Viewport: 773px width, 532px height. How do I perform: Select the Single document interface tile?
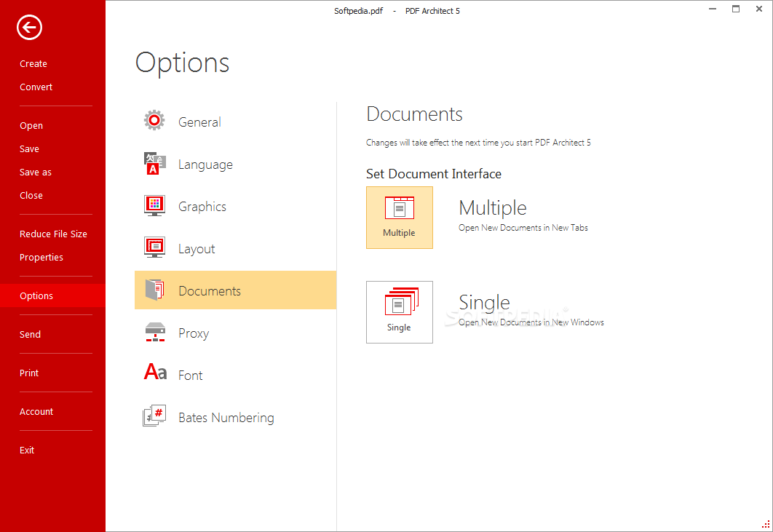click(400, 312)
